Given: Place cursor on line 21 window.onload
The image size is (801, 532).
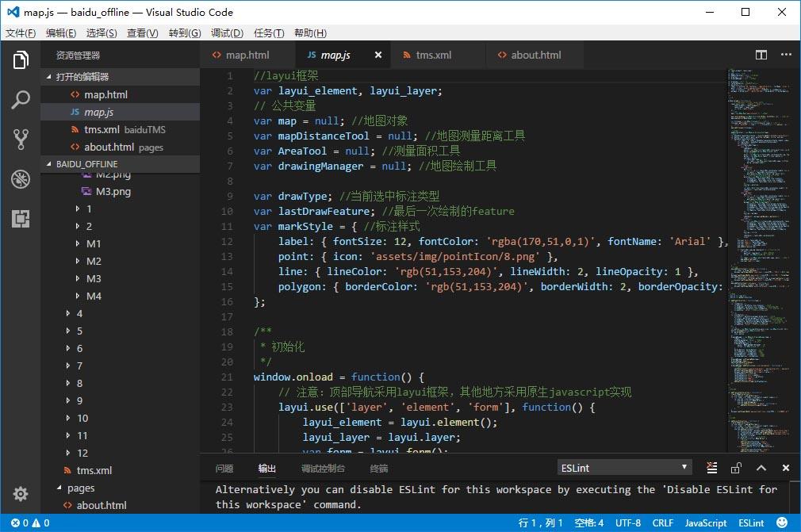Looking at the screenshot, I should click(x=293, y=377).
